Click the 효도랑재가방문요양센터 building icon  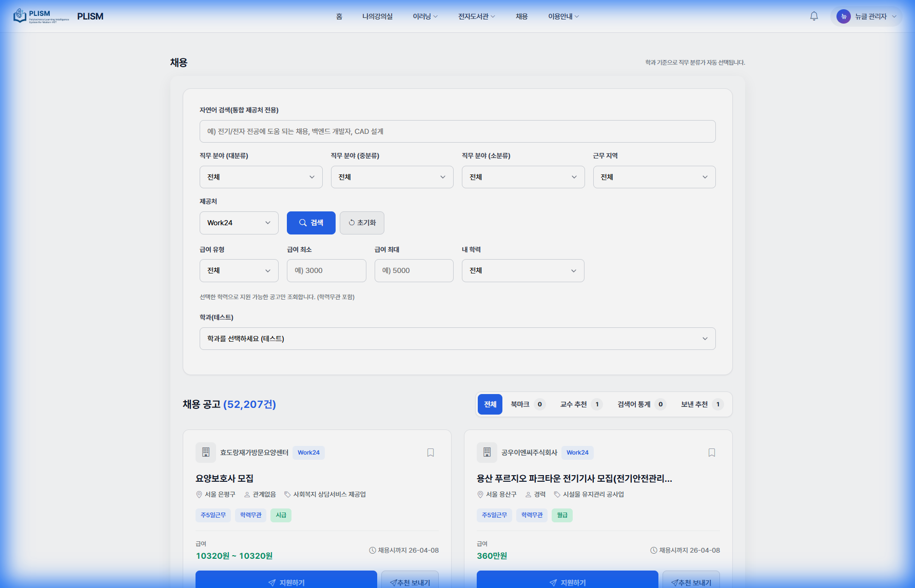coord(206,453)
